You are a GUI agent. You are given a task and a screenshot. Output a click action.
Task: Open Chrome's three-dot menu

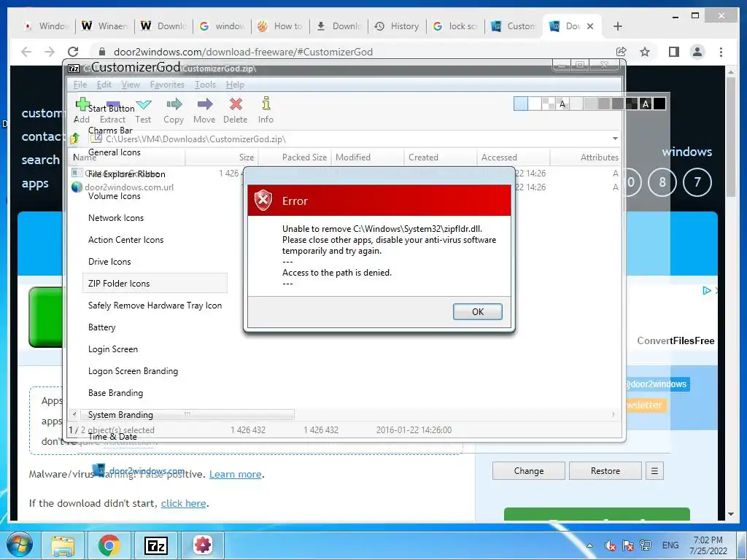point(721,52)
